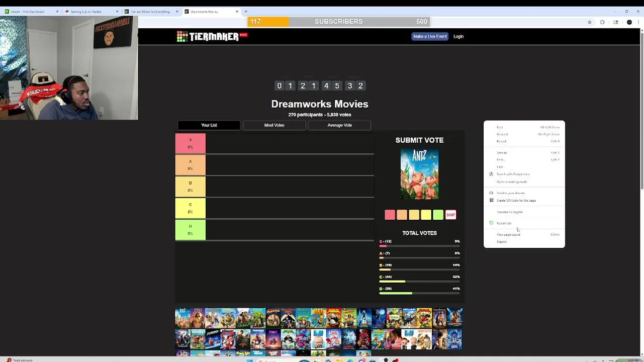Click the Boss Baby poster thumbnail

coord(318,339)
